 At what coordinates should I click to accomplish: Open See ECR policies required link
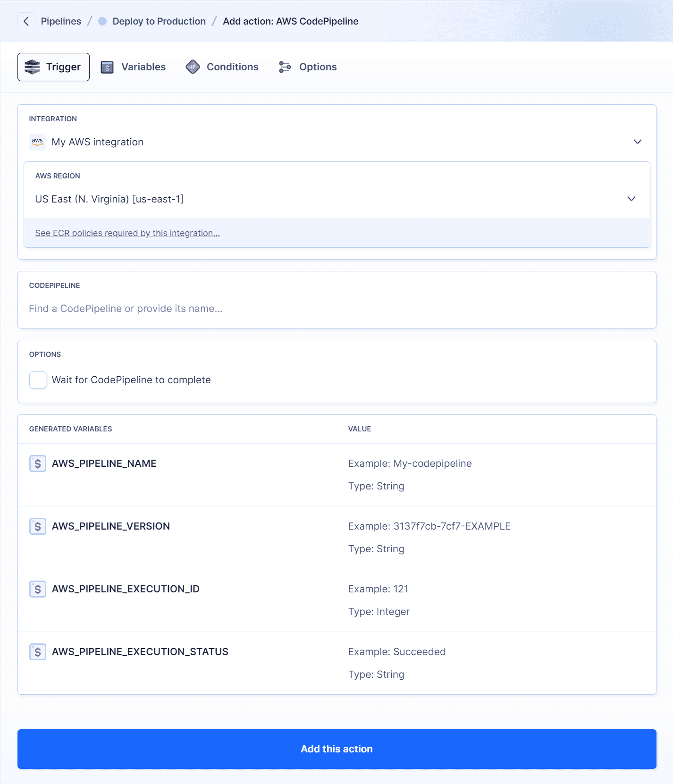tap(127, 233)
